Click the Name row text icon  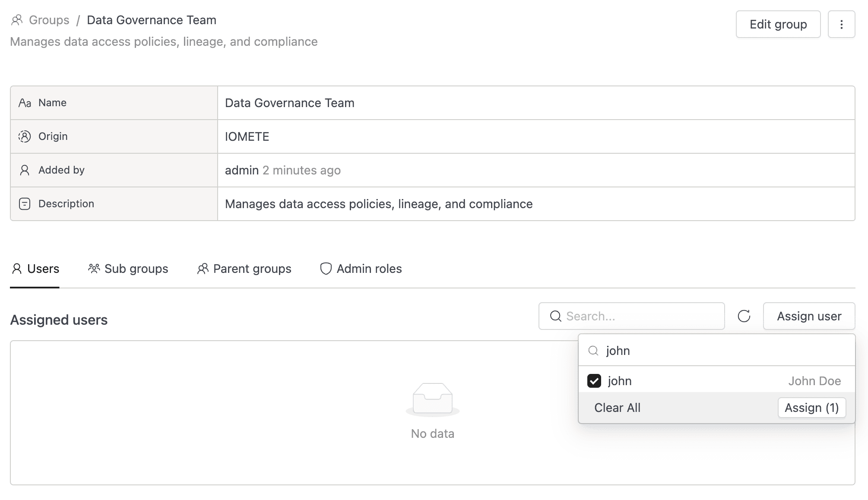pyautogui.click(x=25, y=103)
